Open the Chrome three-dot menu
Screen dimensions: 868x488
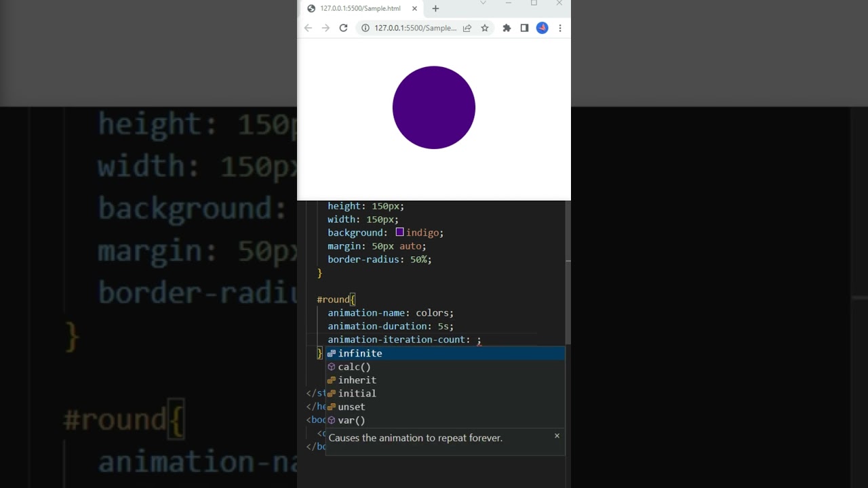(560, 28)
